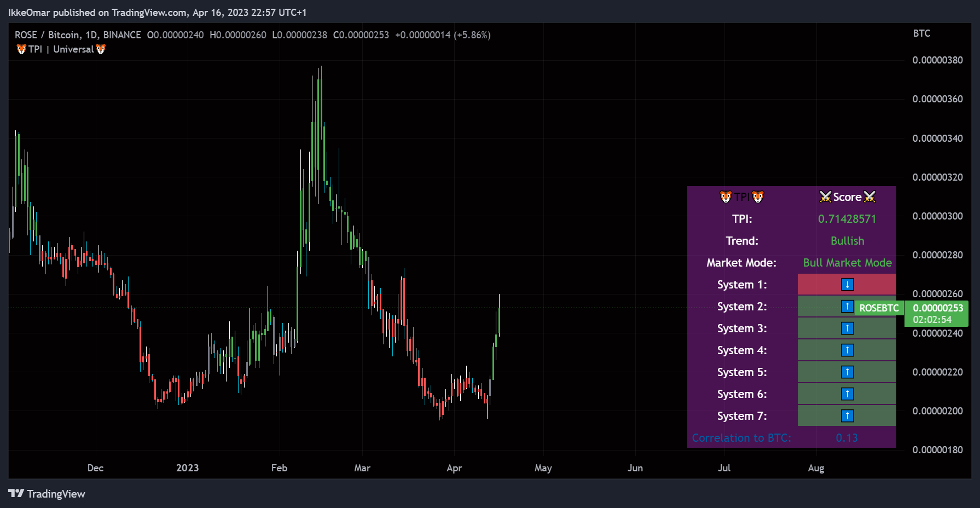Click the 'Correlation to BTC:' label
Image resolution: width=980 pixels, height=508 pixels.
pyautogui.click(x=741, y=438)
